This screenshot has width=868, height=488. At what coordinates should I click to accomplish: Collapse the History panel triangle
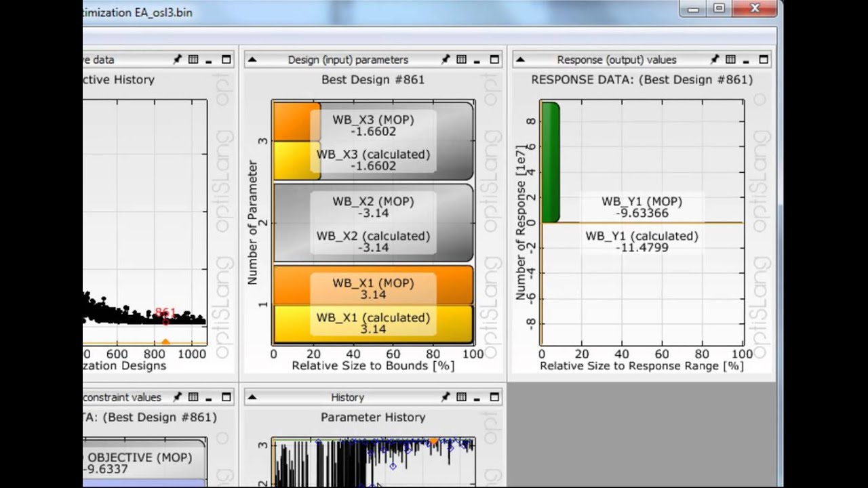252,397
